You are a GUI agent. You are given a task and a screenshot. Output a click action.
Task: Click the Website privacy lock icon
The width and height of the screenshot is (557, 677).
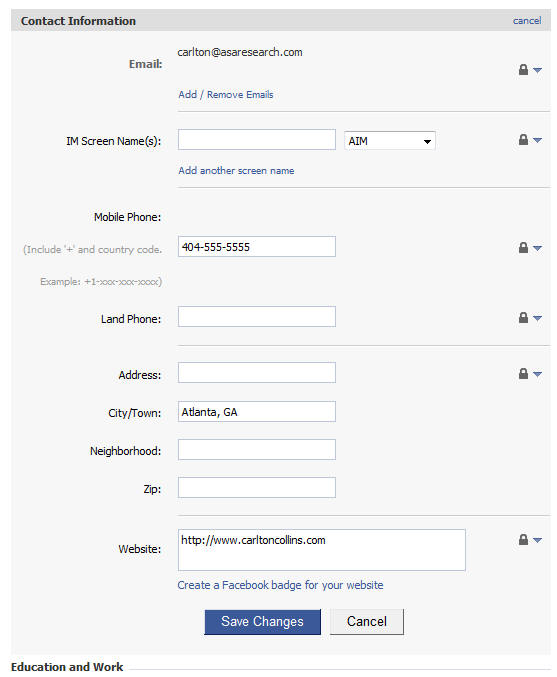pyautogui.click(x=523, y=539)
